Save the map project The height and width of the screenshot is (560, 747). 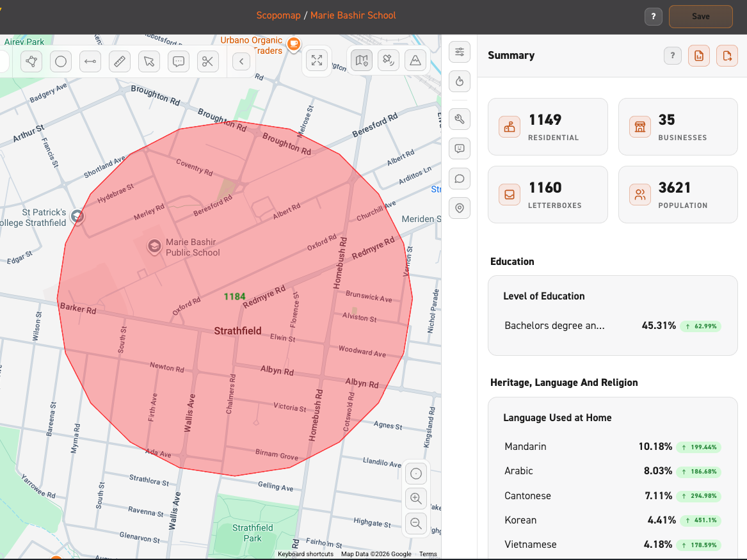point(701,16)
